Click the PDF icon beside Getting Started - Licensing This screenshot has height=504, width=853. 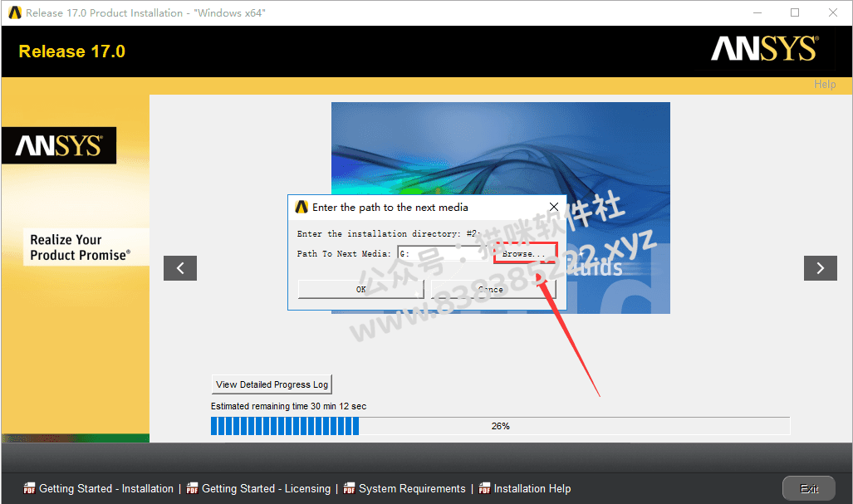coord(192,488)
